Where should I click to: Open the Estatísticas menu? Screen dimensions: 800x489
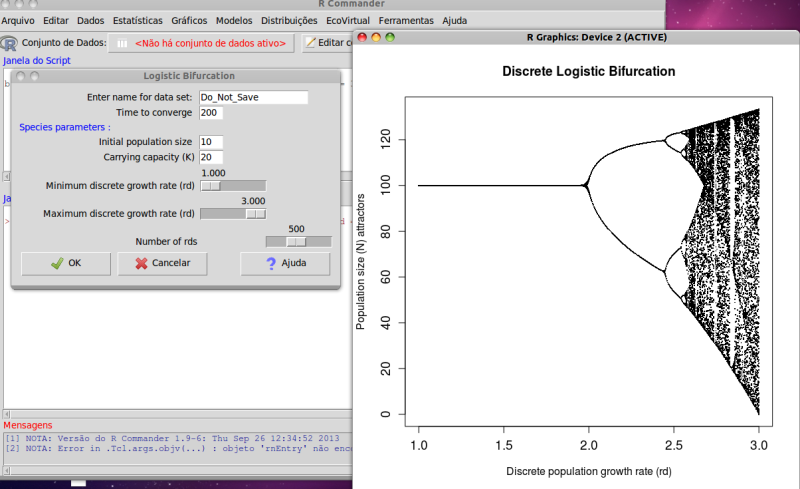[x=139, y=20]
